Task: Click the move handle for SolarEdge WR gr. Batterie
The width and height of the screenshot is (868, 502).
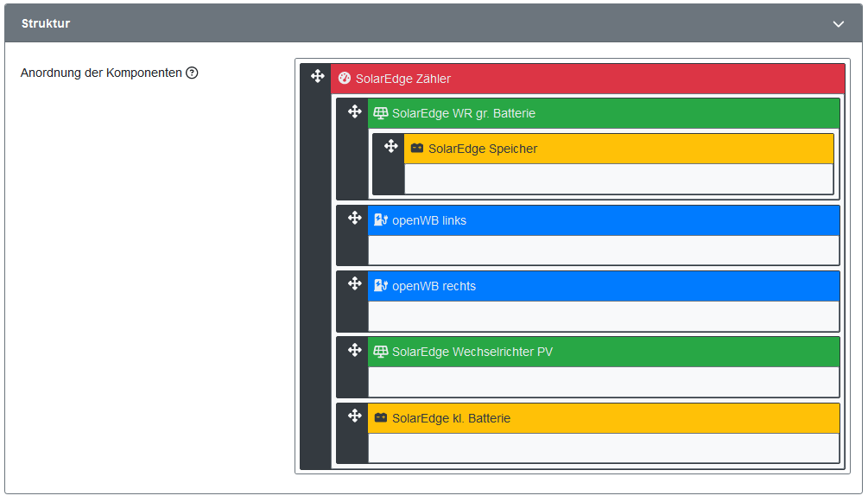Action: tap(355, 111)
